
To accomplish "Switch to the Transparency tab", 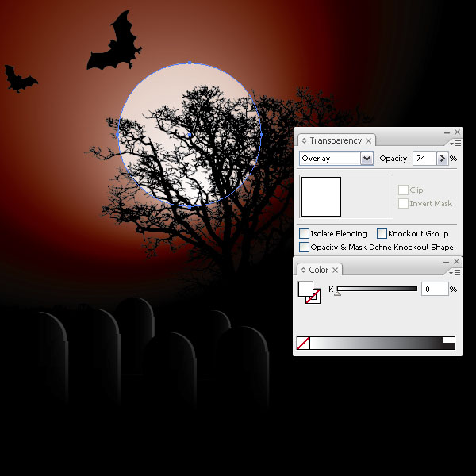I will coord(336,141).
